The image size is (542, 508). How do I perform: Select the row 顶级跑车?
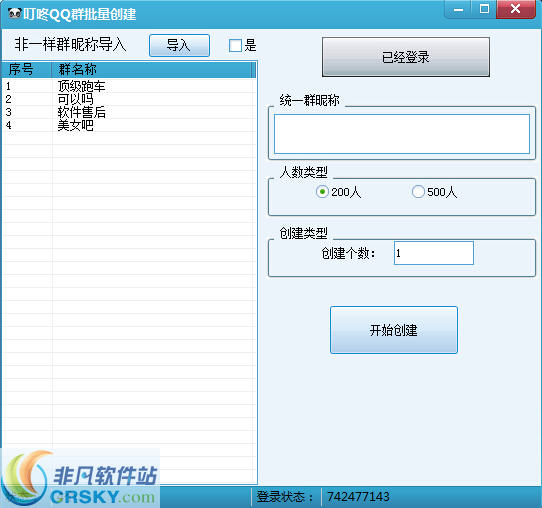[129, 86]
